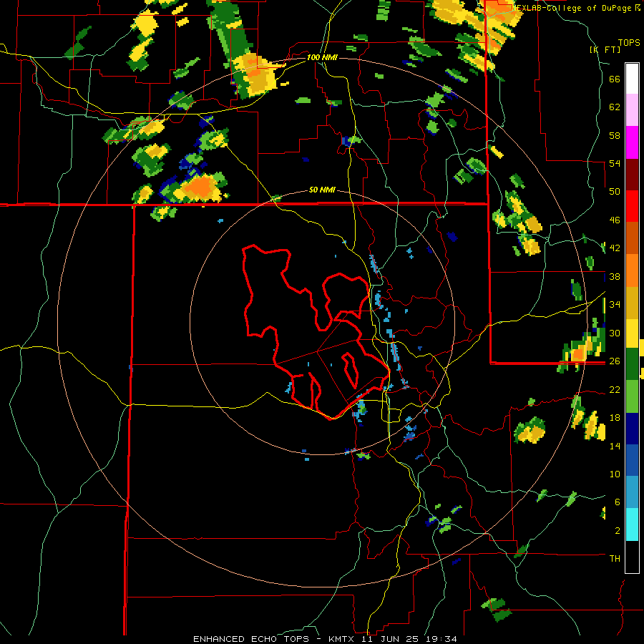This screenshot has width=644, height=644.
Task: Click the 14 legend value
Action: pos(615,446)
